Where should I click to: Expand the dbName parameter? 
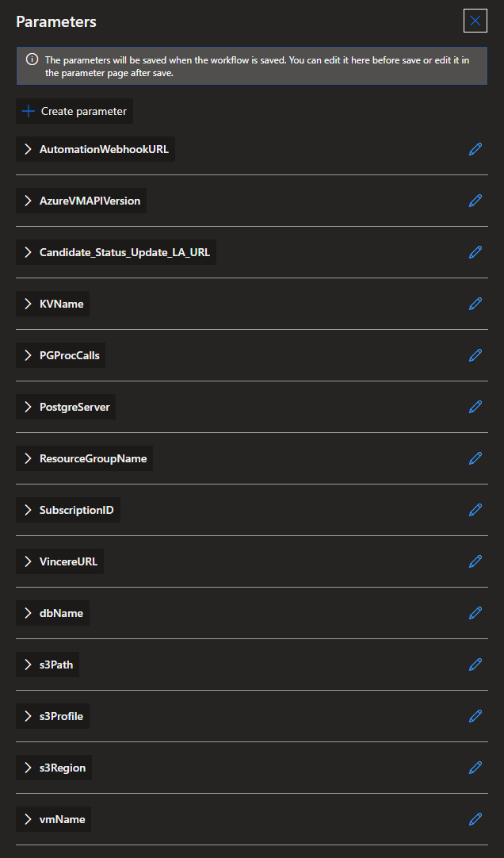click(29, 613)
